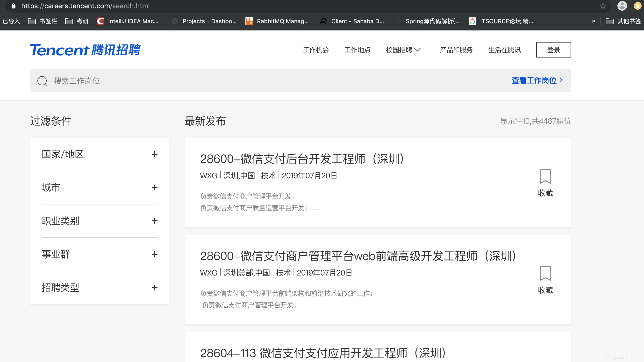Click the search magnifier icon
This screenshot has width=644, height=362.
(x=42, y=81)
